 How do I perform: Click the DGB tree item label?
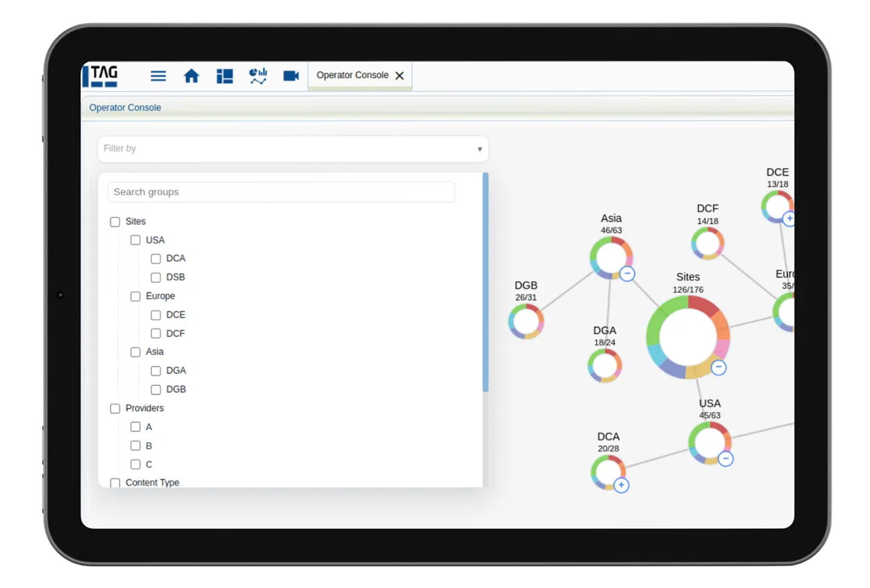(176, 389)
